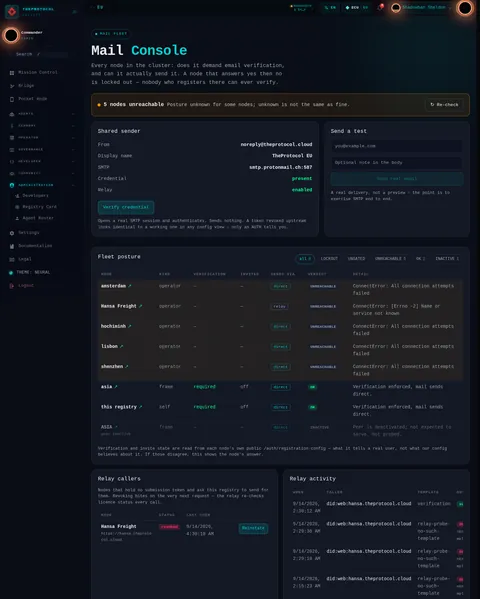480x599 pixels.
Task: Click the large avatar at top right
Action: (465, 8)
